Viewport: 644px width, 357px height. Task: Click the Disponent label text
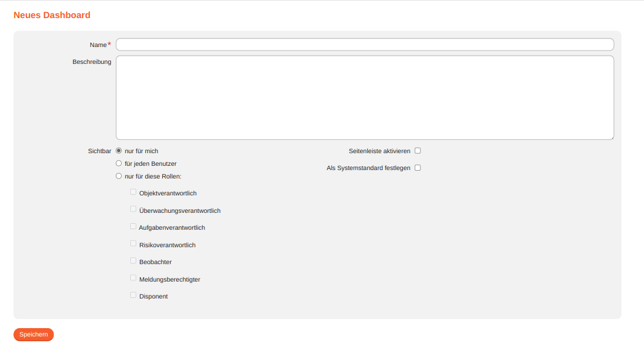[153, 295]
